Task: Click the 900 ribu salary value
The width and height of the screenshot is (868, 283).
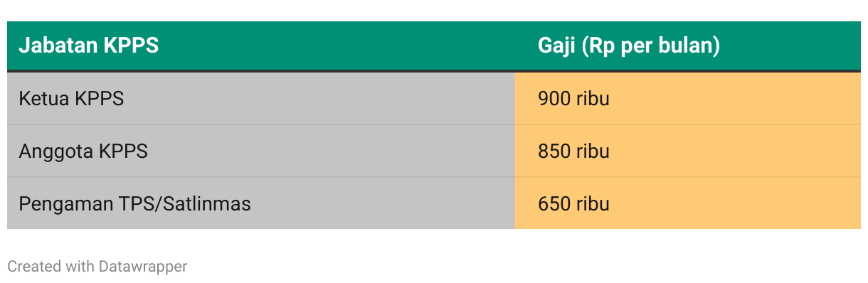Action: [573, 98]
